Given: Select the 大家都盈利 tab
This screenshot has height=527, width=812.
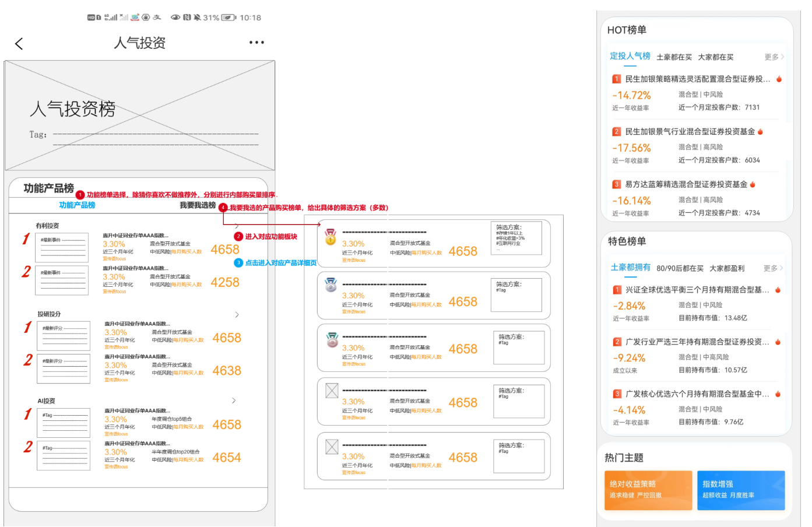Looking at the screenshot, I should (x=727, y=268).
